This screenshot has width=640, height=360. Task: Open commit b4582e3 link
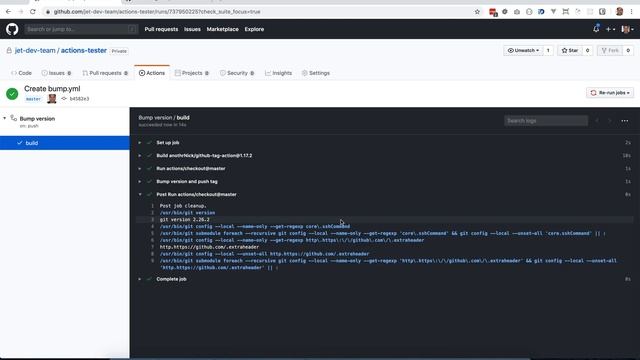pyautogui.click(x=79, y=99)
